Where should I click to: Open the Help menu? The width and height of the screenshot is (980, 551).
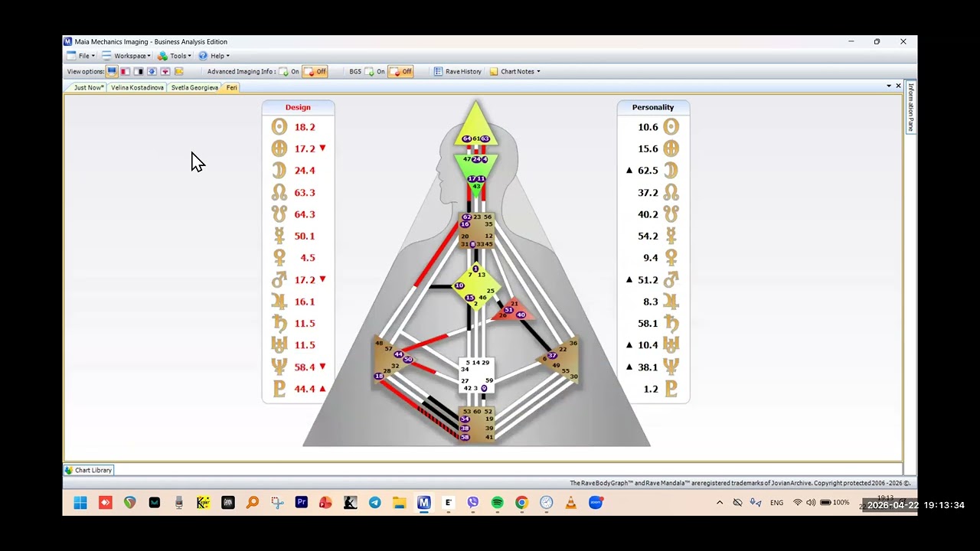(214, 56)
